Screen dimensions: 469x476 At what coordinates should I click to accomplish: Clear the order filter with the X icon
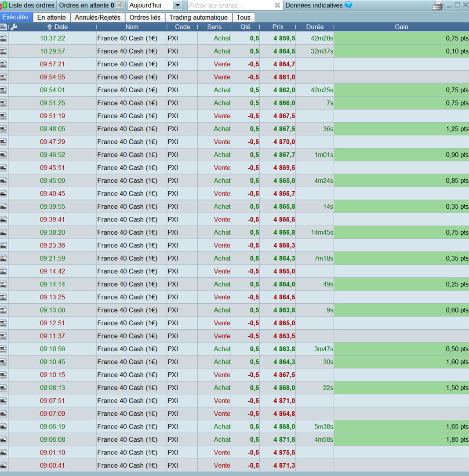[x=277, y=5]
